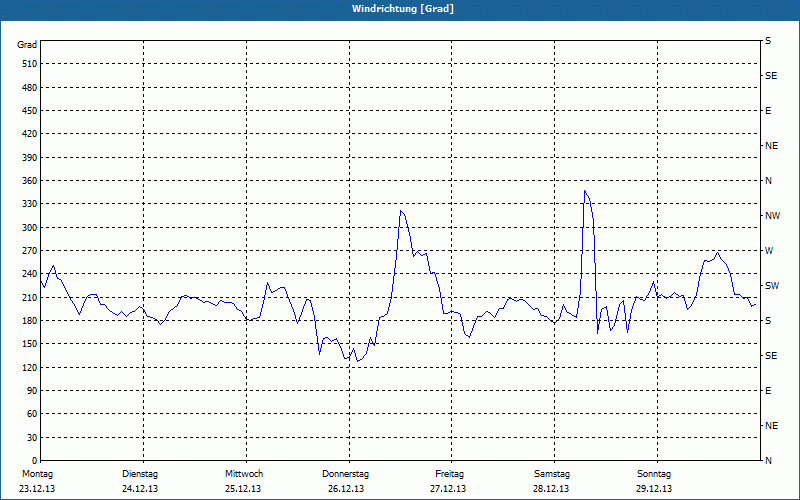Select the 'Mittwoch' day label

pyautogui.click(x=244, y=474)
